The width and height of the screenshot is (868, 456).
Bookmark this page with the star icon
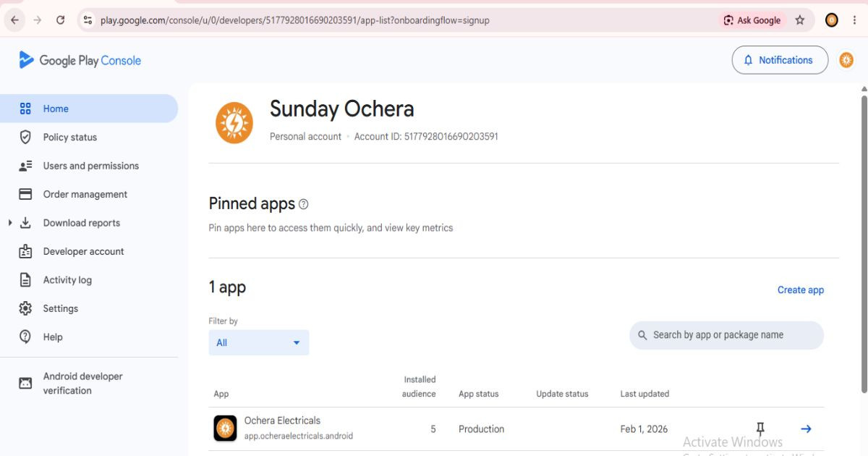(x=800, y=20)
